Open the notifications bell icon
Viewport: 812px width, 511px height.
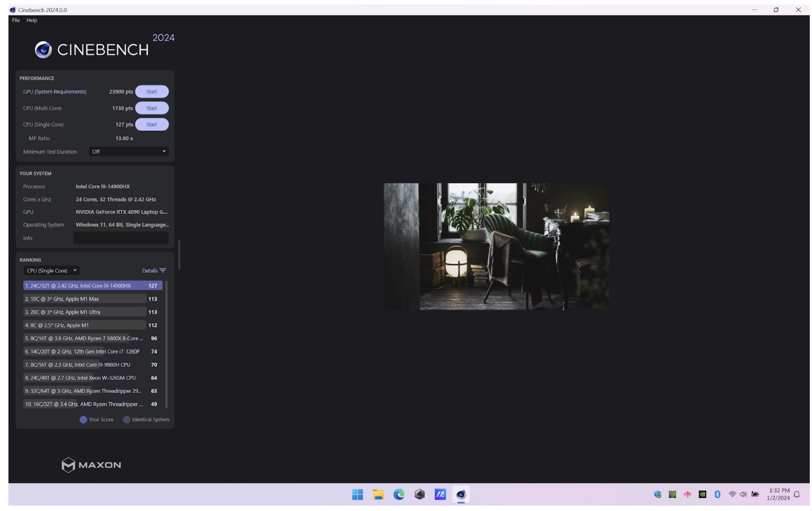(797, 494)
